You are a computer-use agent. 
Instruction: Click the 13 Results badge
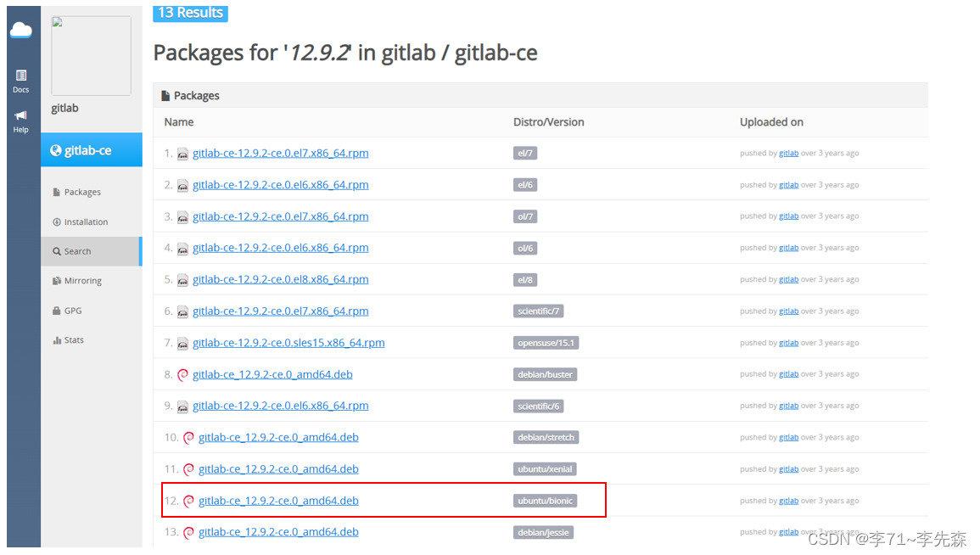coord(191,13)
